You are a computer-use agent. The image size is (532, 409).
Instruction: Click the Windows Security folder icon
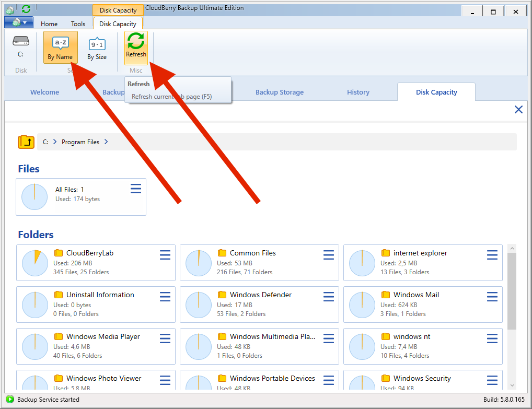(386, 378)
